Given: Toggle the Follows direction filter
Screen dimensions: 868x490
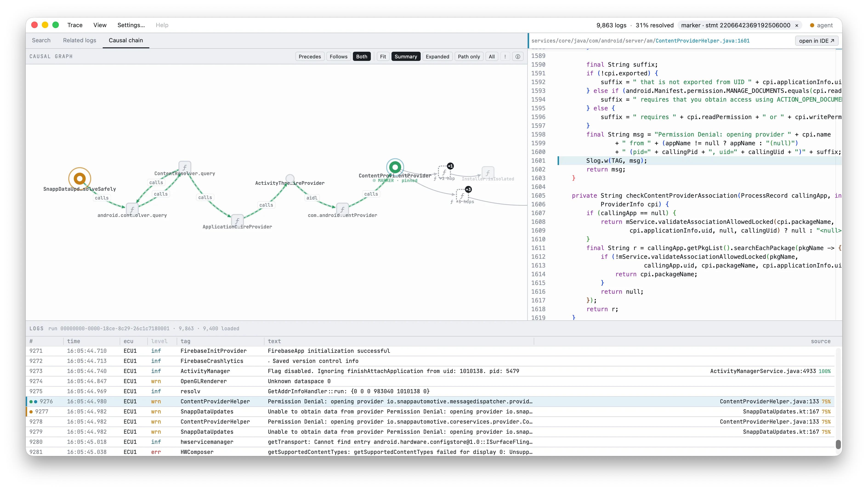Looking at the screenshot, I should [338, 57].
